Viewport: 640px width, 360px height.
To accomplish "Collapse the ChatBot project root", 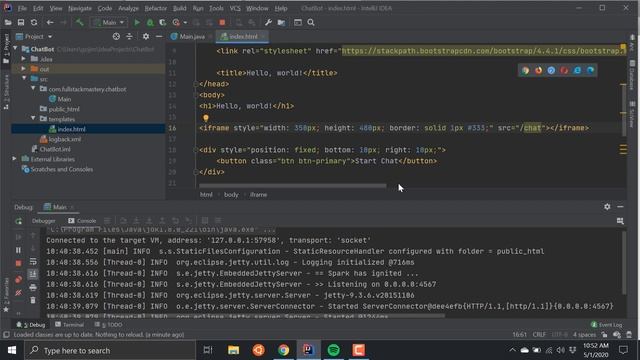I will click(15, 49).
